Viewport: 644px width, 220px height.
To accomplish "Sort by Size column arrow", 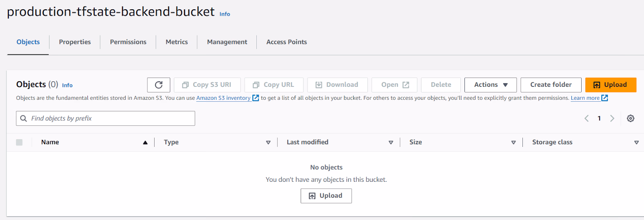I will (x=514, y=142).
